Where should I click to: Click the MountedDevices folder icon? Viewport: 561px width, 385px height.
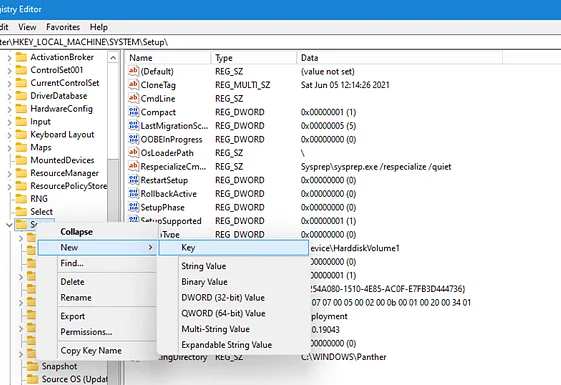pyautogui.click(x=21, y=160)
